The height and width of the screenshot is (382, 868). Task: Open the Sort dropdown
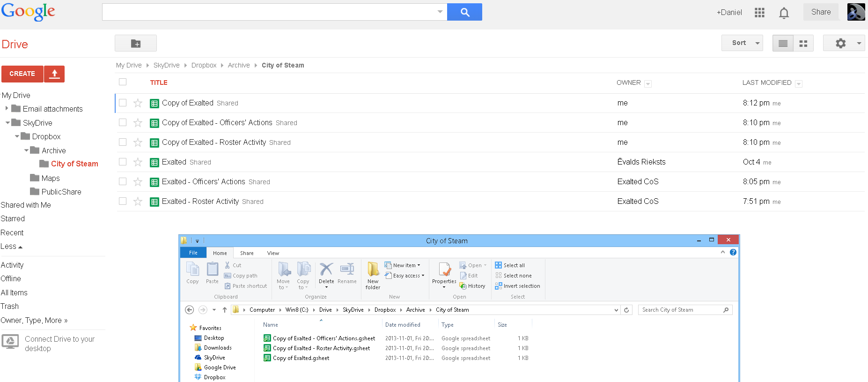point(742,43)
